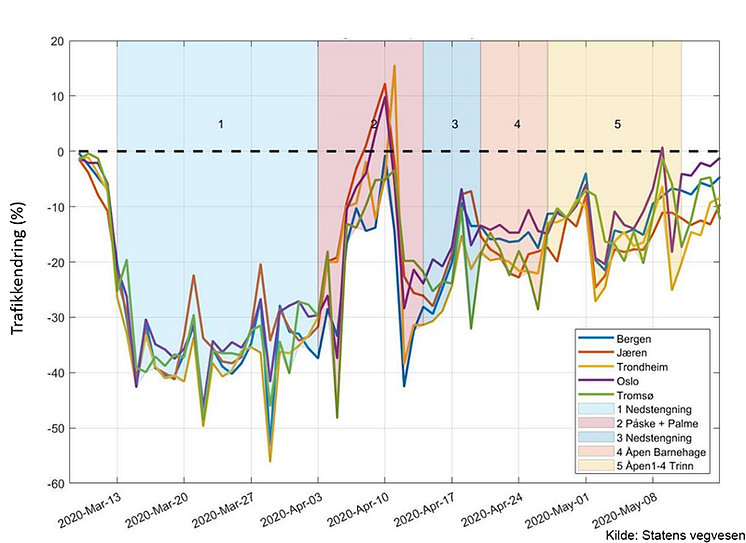The image size is (746, 543).
Task: Click the region label number 3
Action: 455,124
